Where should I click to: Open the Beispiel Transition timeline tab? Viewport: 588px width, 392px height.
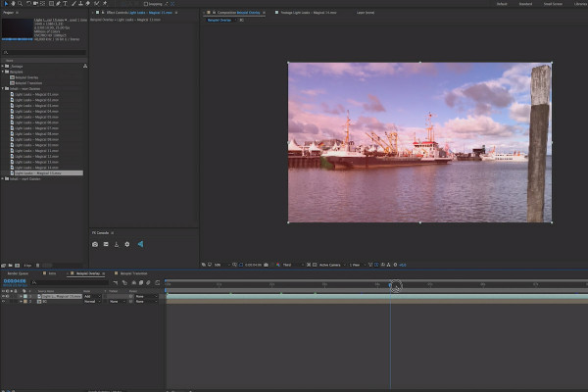click(133, 273)
